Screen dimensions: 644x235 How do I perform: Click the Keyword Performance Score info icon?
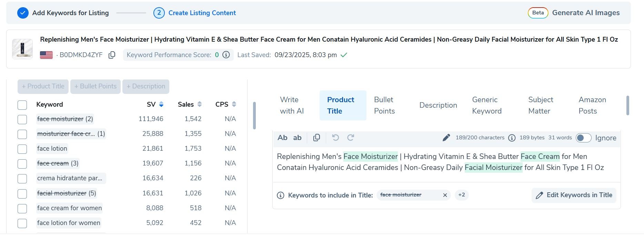[x=226, y=55]
